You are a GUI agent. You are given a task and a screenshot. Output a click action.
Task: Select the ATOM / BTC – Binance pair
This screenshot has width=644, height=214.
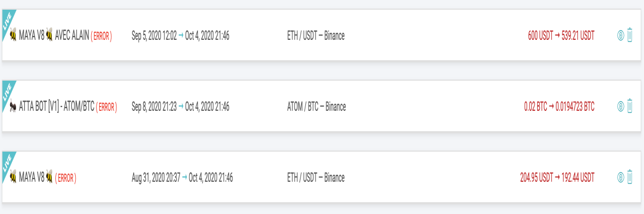pyautogui.click(x=317, y=107)
